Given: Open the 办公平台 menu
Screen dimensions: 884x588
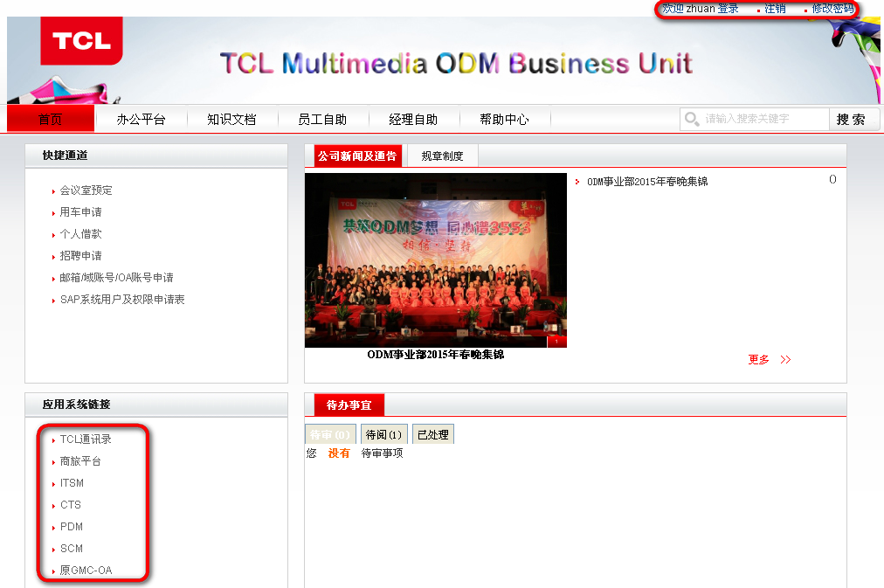Looking at the screenshot, I should pyautogui.click(x=141, y=119).
